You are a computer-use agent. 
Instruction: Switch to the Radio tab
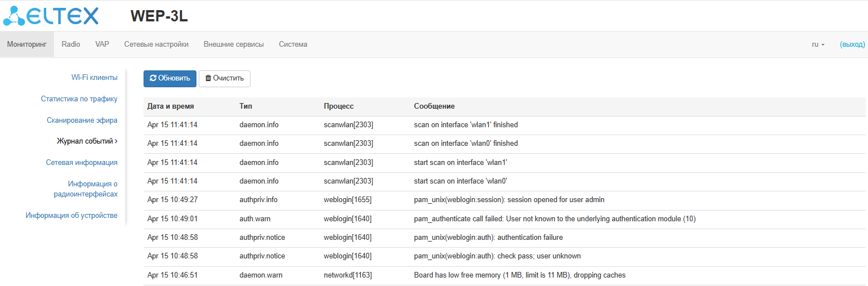(71, 44)
